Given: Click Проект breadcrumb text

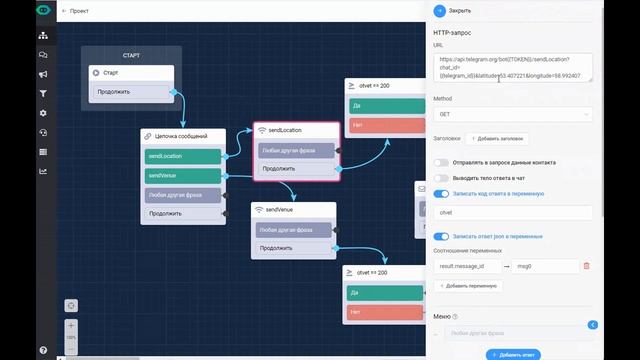Looking at the screenshot, I should 79,11.
